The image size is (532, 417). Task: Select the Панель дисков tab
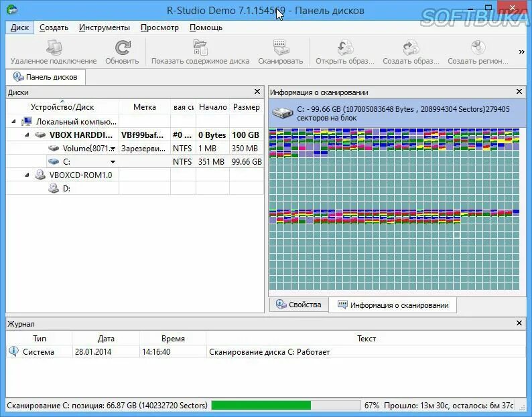click(46, 77)
